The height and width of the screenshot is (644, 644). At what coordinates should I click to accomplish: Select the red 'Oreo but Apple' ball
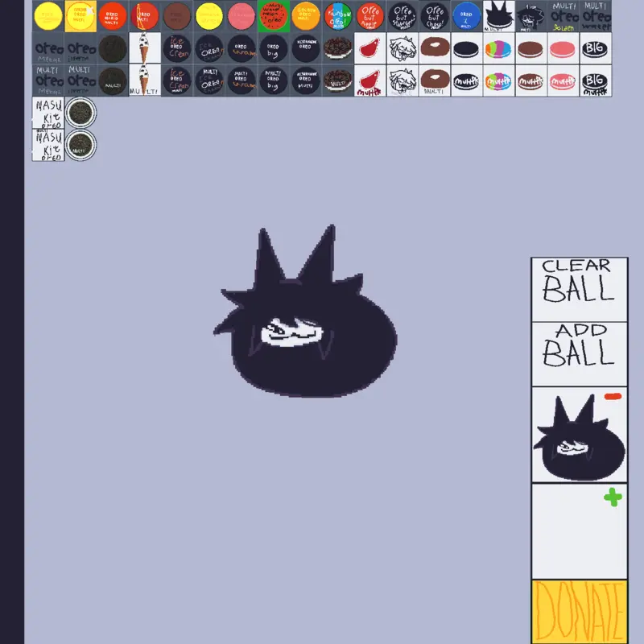tap(370, 16)
